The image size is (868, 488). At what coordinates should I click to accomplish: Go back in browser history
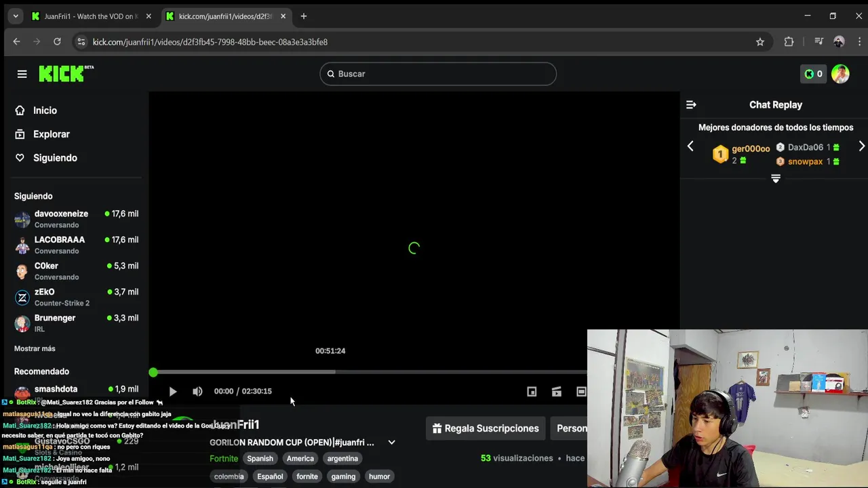(16, 42)
